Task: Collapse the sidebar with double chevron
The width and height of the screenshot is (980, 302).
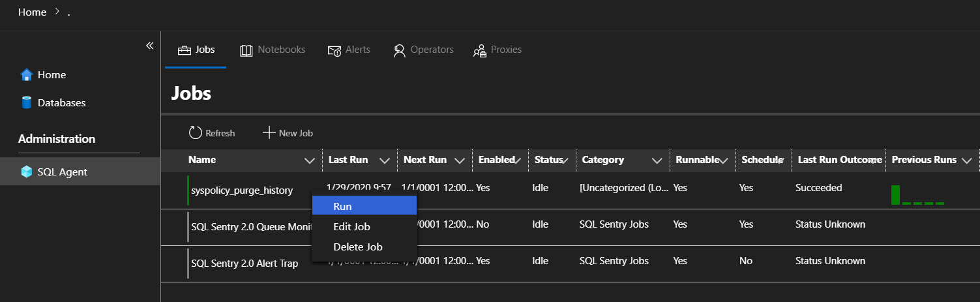Action: pos(149,46)
